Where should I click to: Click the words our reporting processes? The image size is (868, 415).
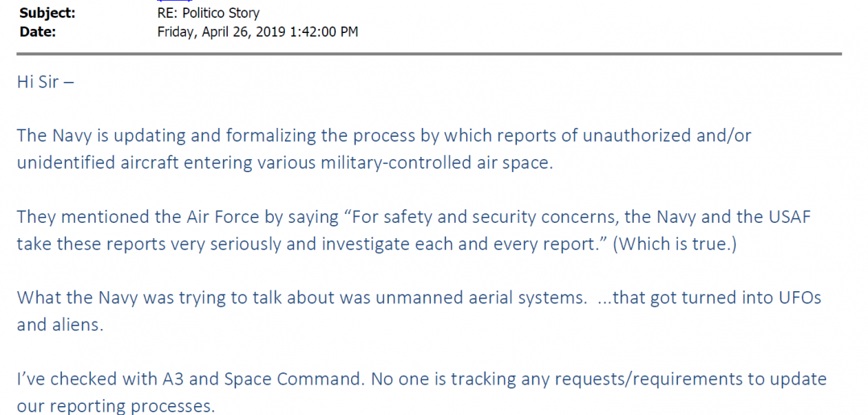(116, 406)
